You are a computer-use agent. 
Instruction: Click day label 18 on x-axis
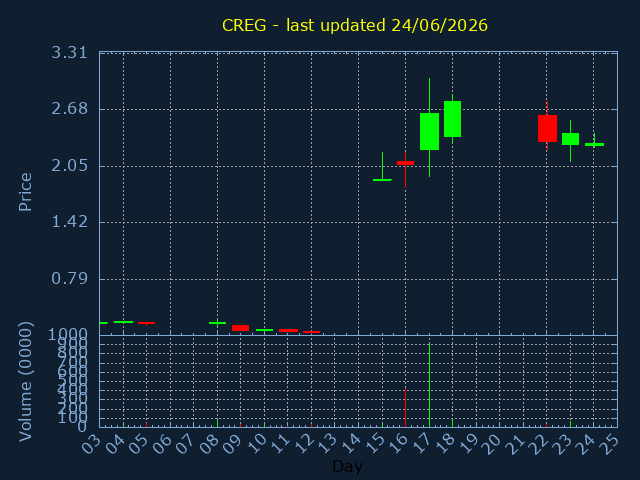coord(445,444)
